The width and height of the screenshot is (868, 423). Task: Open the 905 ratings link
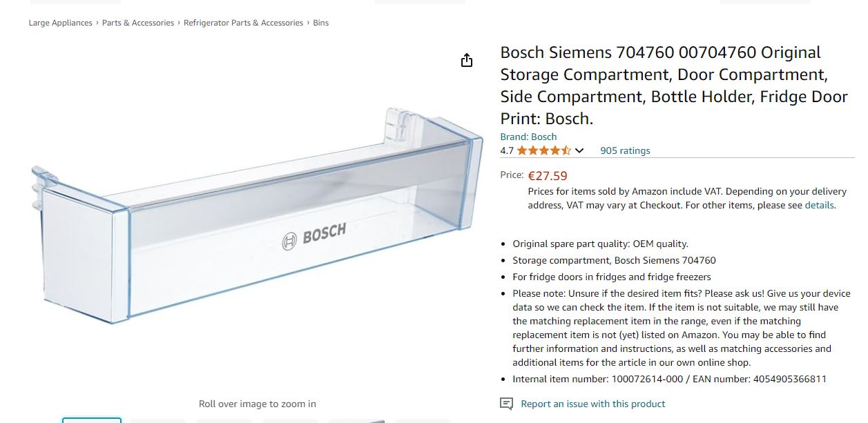pos(625,150)
